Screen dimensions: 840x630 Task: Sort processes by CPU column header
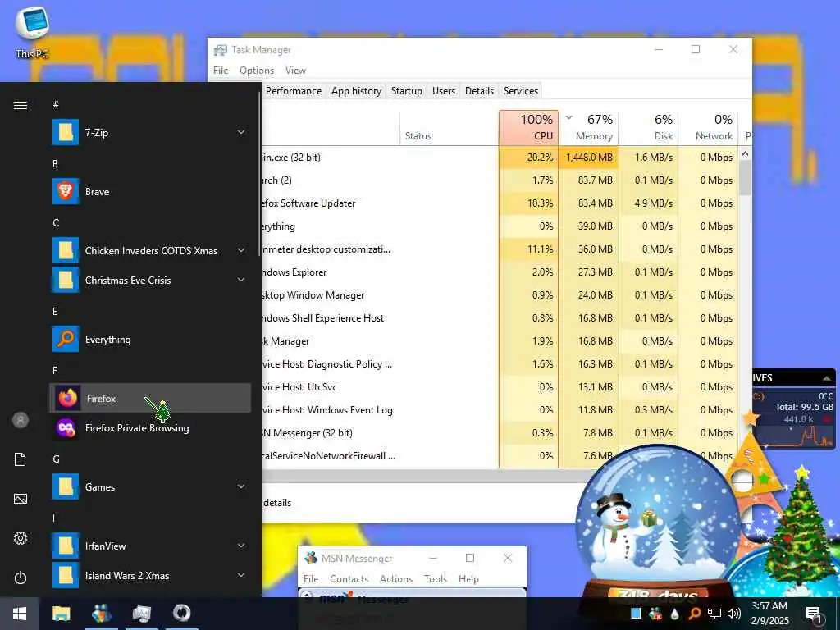click(x=528, y=127)
